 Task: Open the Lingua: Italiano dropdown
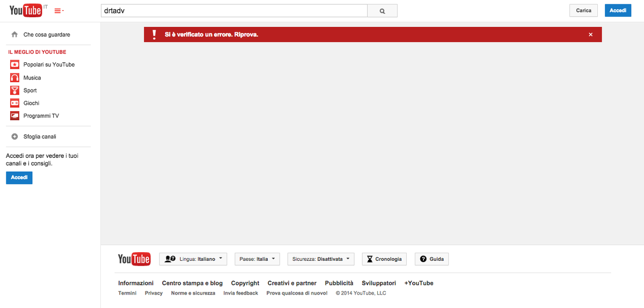[x=193, y=259]
